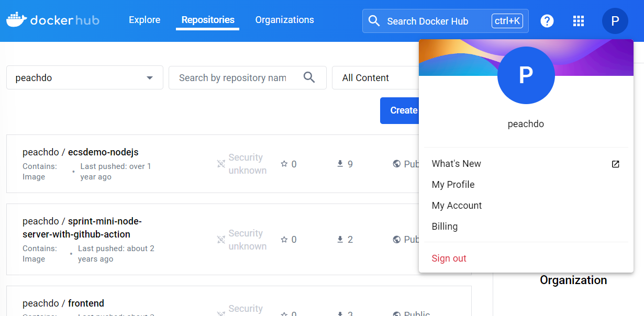Open the apps grid icon

click(579, 21)
